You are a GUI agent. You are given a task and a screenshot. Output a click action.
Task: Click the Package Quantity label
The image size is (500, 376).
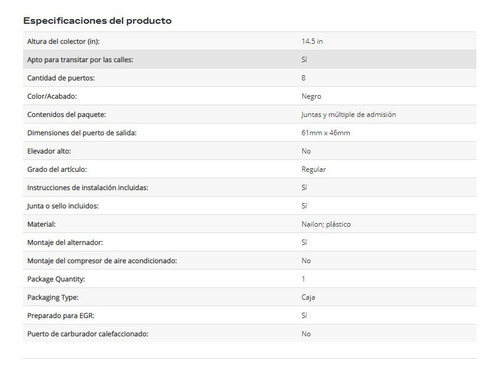pos(56,279)
